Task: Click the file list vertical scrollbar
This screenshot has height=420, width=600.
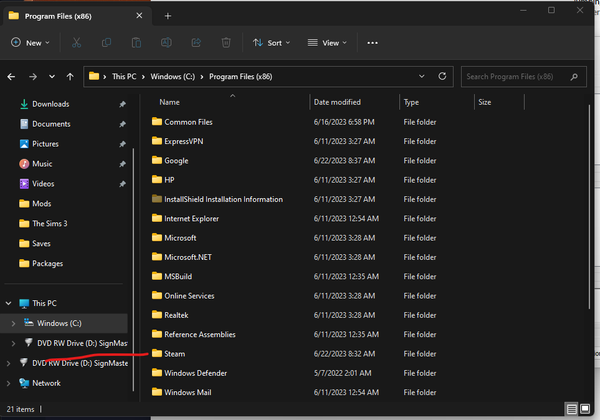Action: coord(589,207)
